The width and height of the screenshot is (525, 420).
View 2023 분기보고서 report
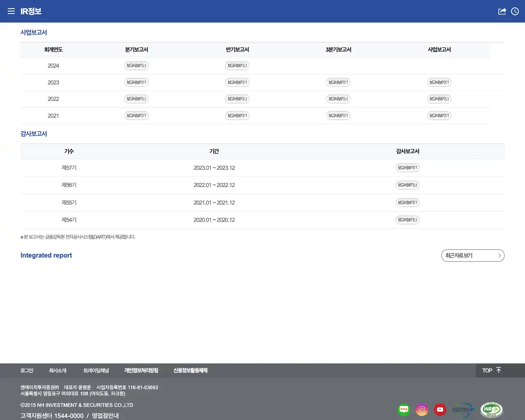tap(137, 82)
